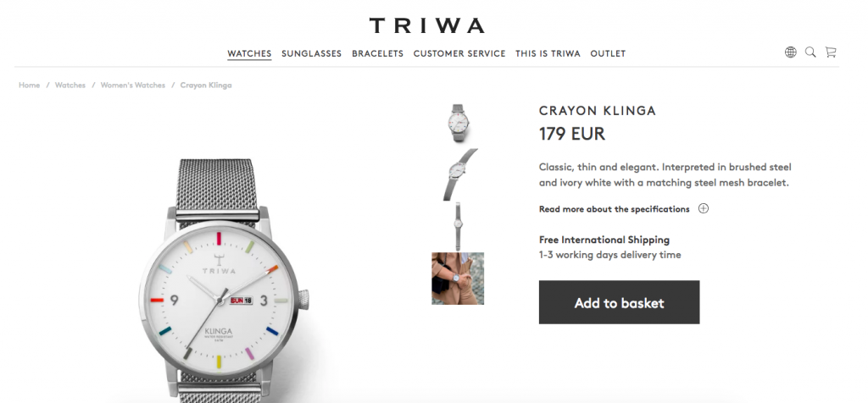Viewport: 868px width, 403px height.
Task: Go to This Is Triwa page
Action: (x=548, y=53)
